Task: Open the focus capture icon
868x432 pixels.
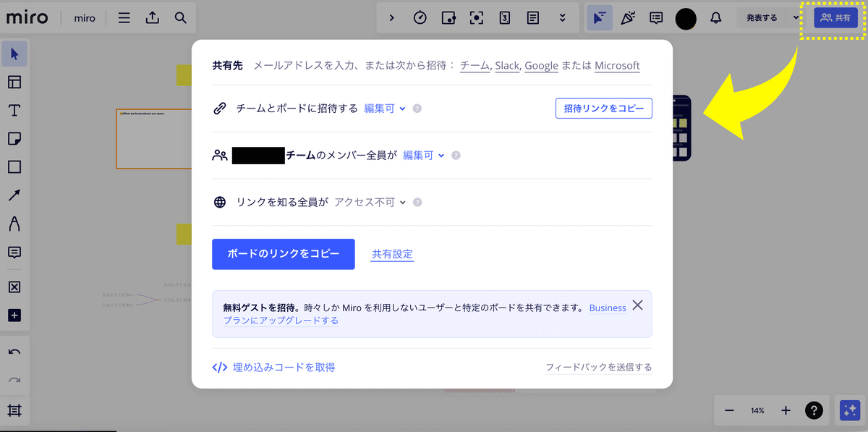Action: pos(476,18)
